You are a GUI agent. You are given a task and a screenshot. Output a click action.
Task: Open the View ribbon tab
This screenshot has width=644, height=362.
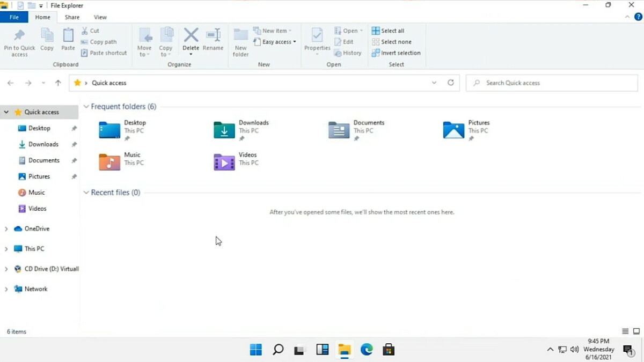(100, 17)
